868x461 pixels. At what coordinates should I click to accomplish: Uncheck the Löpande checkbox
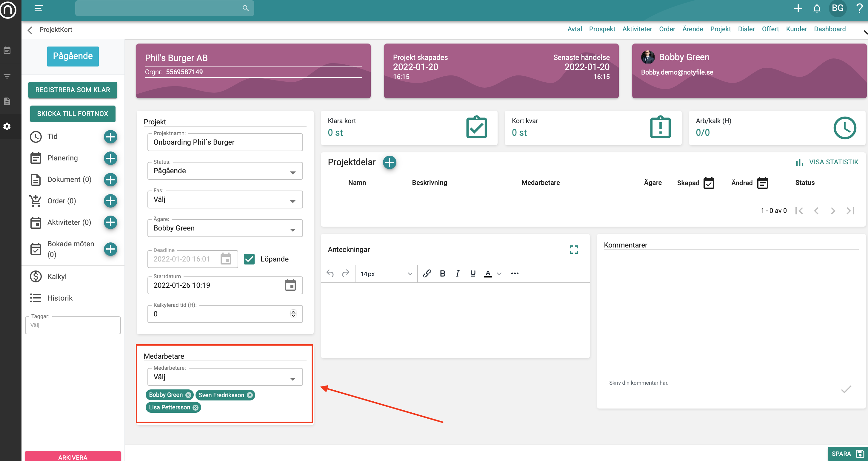[249, 259]
